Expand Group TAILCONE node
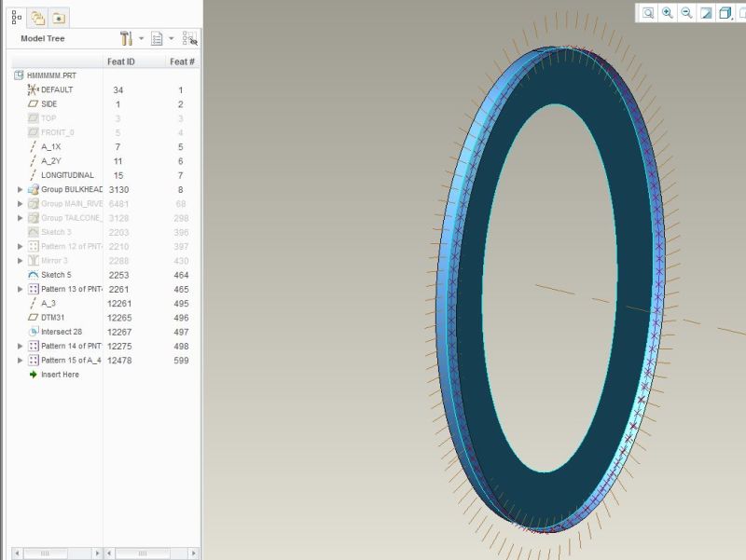Image resolution: width=746 pixels, height=560 pixels. (20, 218)
